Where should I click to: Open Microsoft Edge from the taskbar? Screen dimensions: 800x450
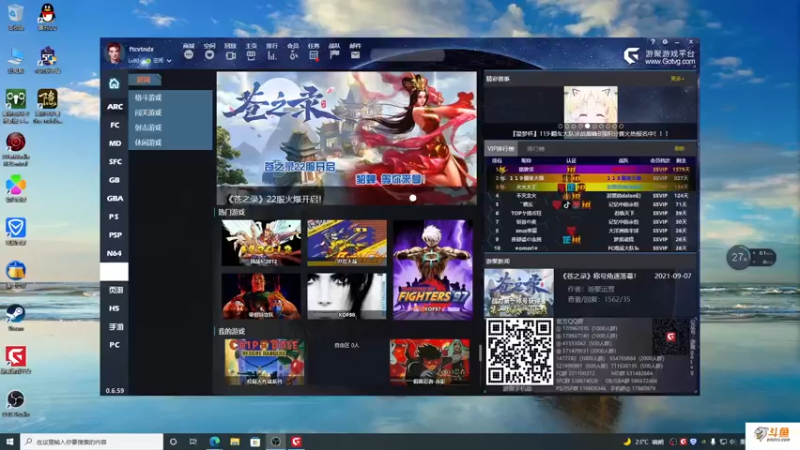coord(214,441)
